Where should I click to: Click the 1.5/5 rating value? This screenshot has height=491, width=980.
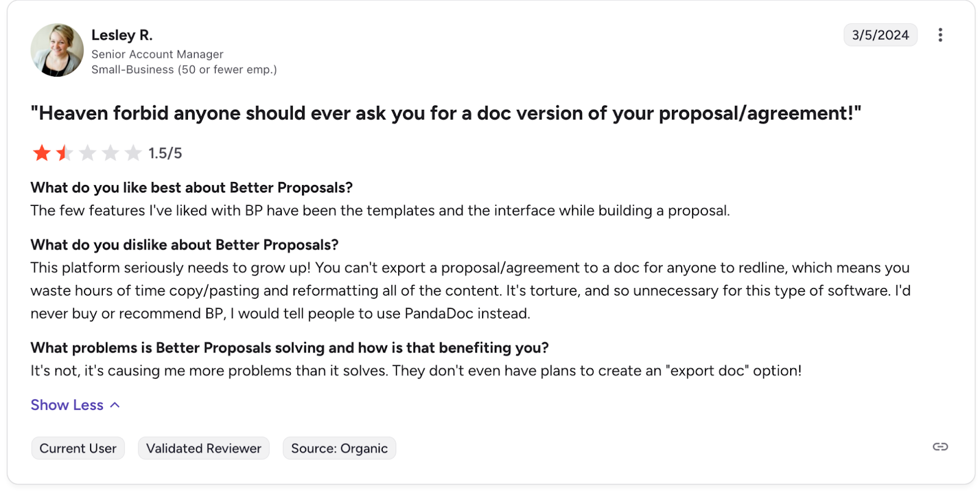(165, 153)
